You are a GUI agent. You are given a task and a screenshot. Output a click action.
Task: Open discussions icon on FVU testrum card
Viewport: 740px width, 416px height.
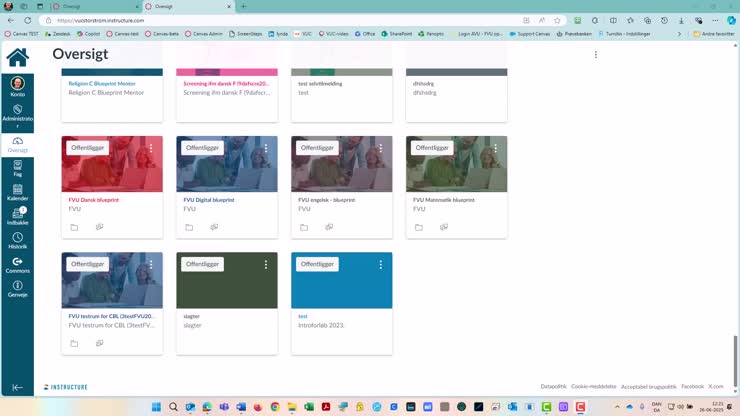100,343
